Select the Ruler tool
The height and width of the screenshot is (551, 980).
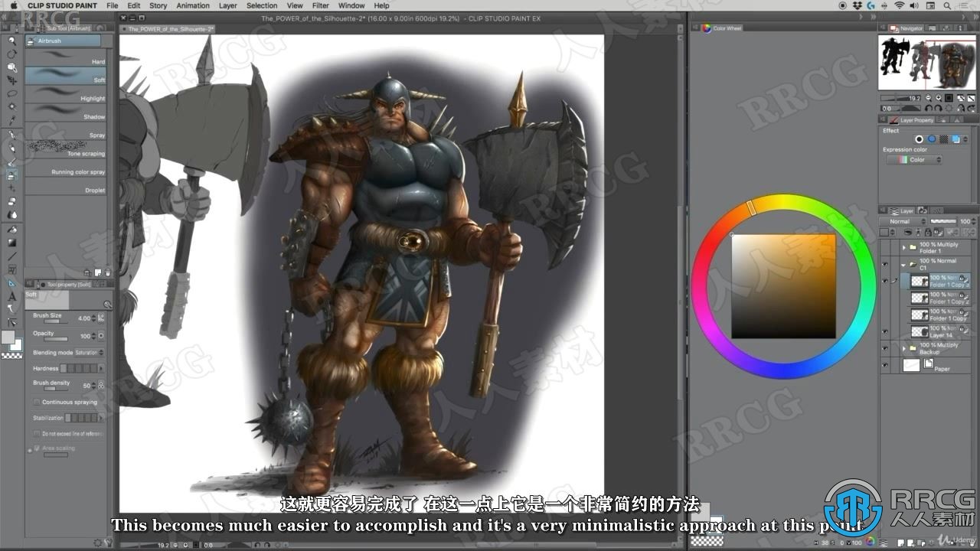[11, 283]
